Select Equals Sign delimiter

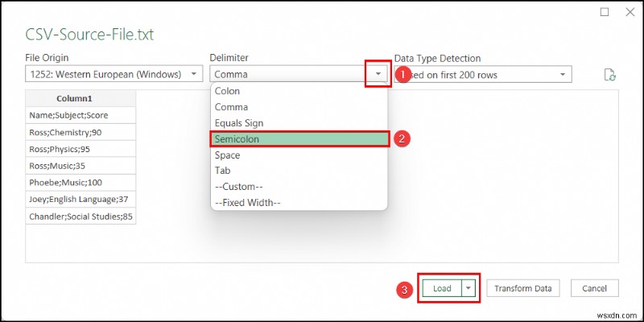click(x=299, y=123)
